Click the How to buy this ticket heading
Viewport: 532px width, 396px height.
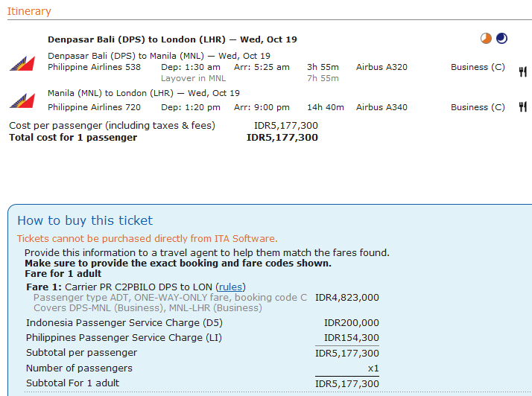pos(85,221)
